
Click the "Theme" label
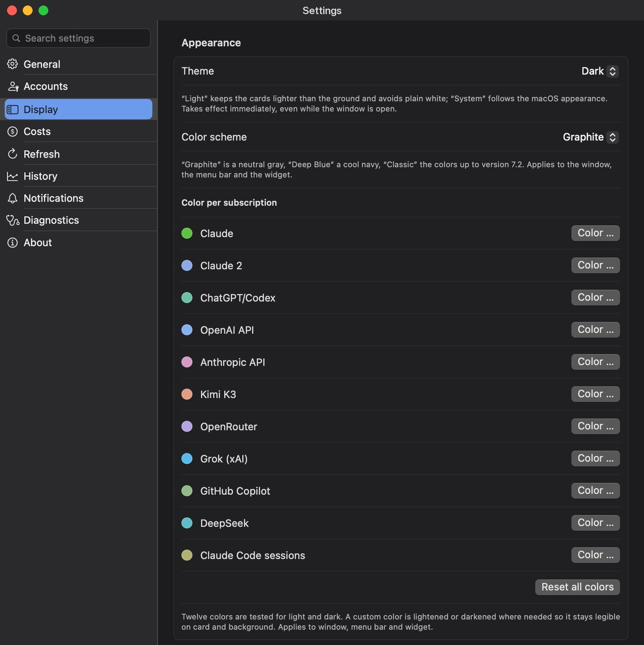[x=198, y=71]
